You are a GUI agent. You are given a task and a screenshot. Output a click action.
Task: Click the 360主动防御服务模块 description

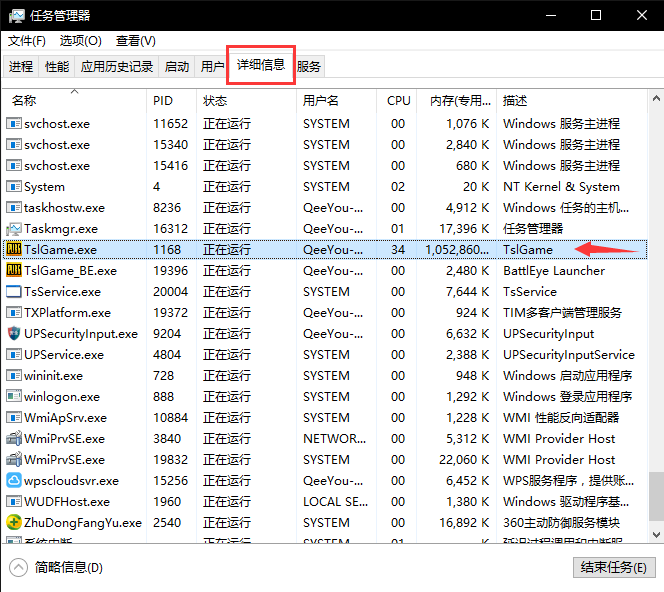click(562, 523)
